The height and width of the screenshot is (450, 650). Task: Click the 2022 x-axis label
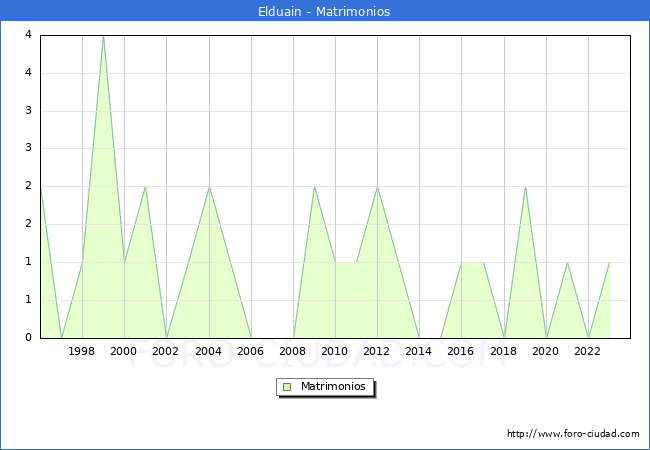587,351
